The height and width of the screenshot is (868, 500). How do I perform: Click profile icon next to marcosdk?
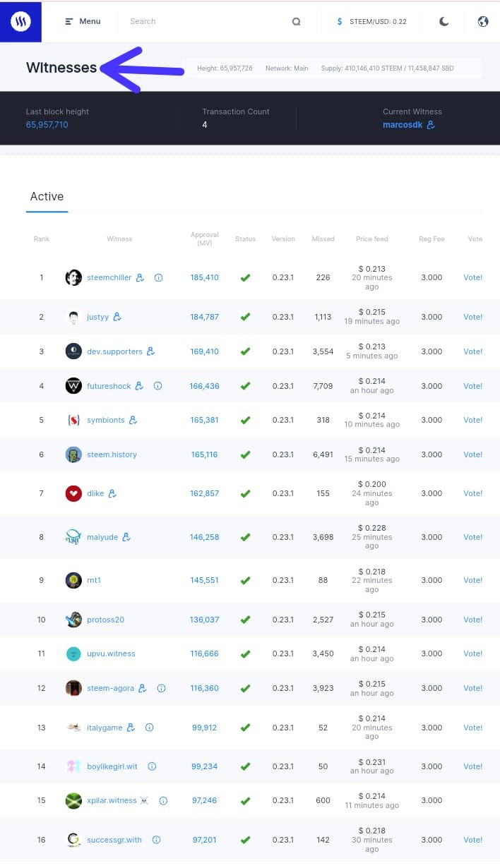[431, 125]
